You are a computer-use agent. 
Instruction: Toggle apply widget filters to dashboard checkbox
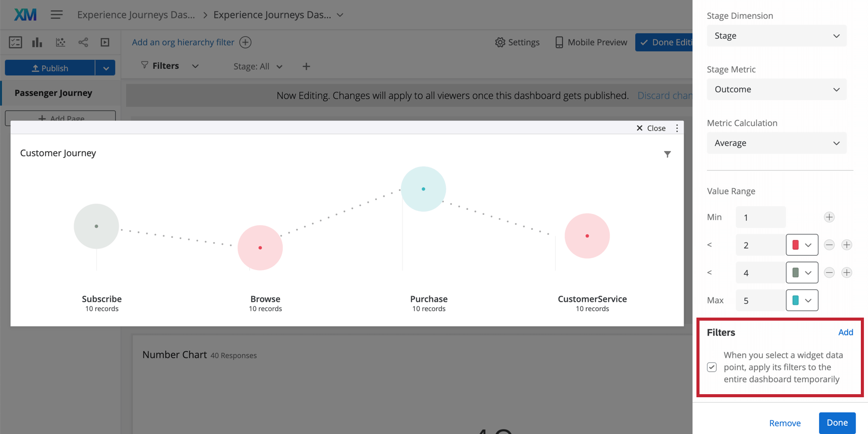(712, 367)
